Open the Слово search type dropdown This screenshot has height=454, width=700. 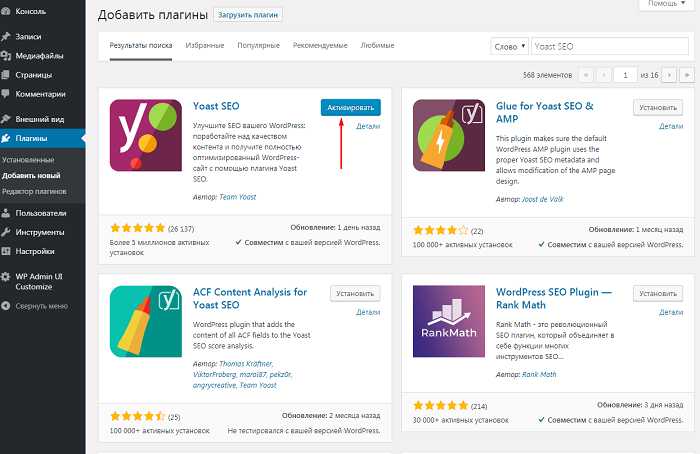511,46
